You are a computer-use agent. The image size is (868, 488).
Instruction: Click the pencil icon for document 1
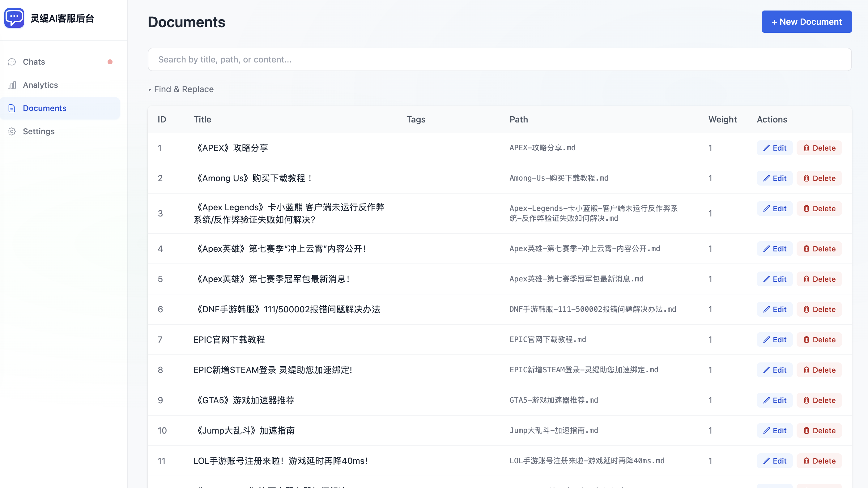767,148
